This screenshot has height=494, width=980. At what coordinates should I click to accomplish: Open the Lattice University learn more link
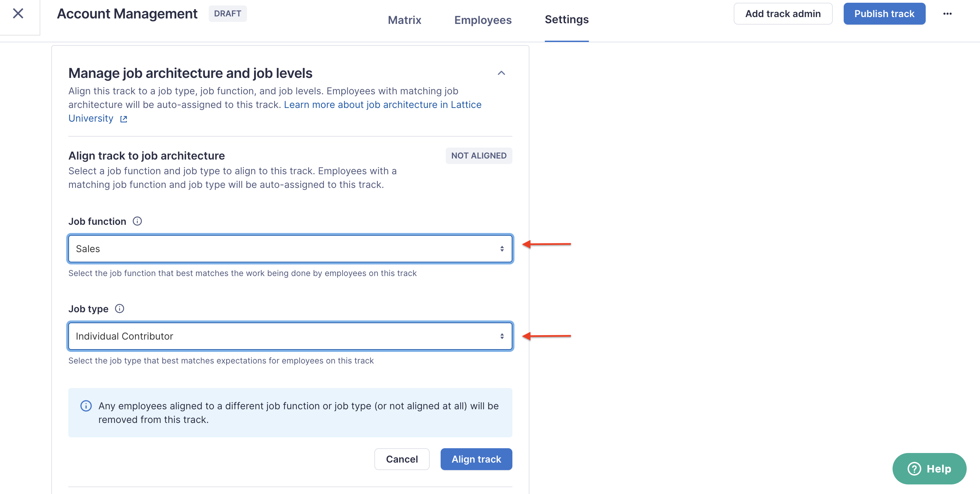[382, 104]
